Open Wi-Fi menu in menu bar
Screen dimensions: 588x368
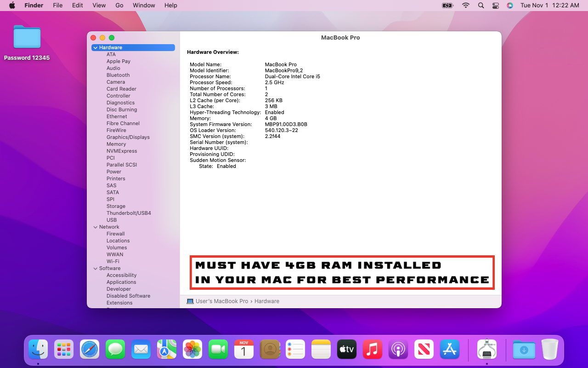click(466, 6)
